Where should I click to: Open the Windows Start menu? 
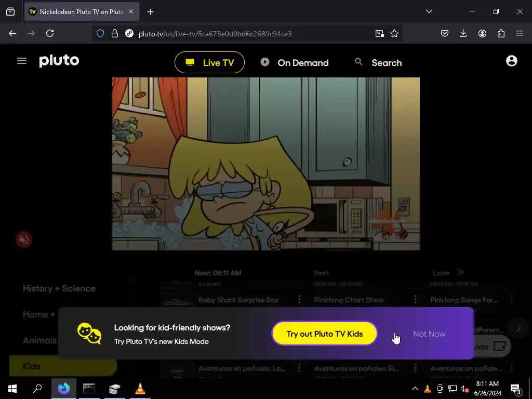point(12,389)
